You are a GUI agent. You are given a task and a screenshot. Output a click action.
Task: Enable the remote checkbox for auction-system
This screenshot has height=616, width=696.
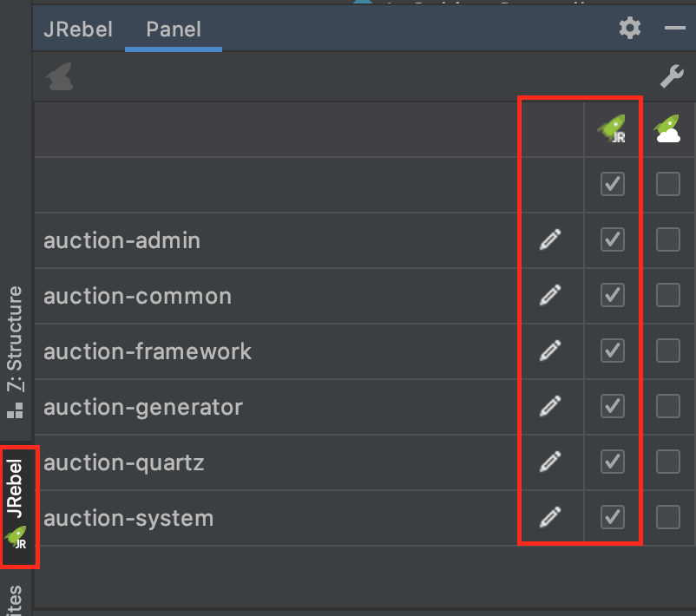[x=667, y=517]
